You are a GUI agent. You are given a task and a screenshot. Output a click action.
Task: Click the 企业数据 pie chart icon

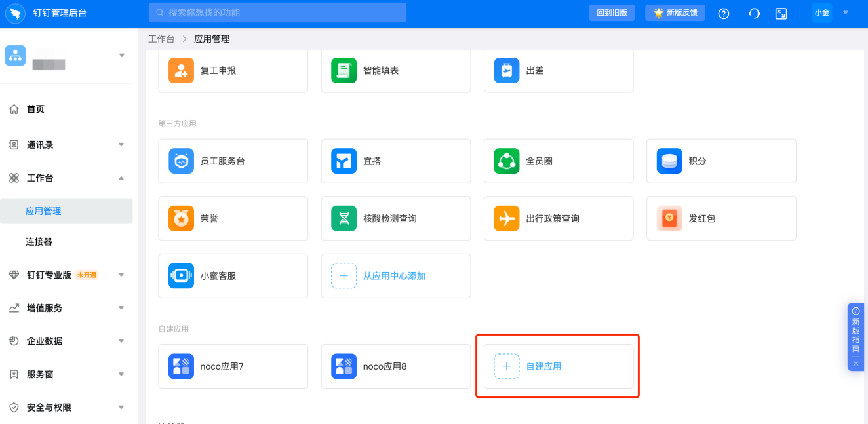[14, 341]
